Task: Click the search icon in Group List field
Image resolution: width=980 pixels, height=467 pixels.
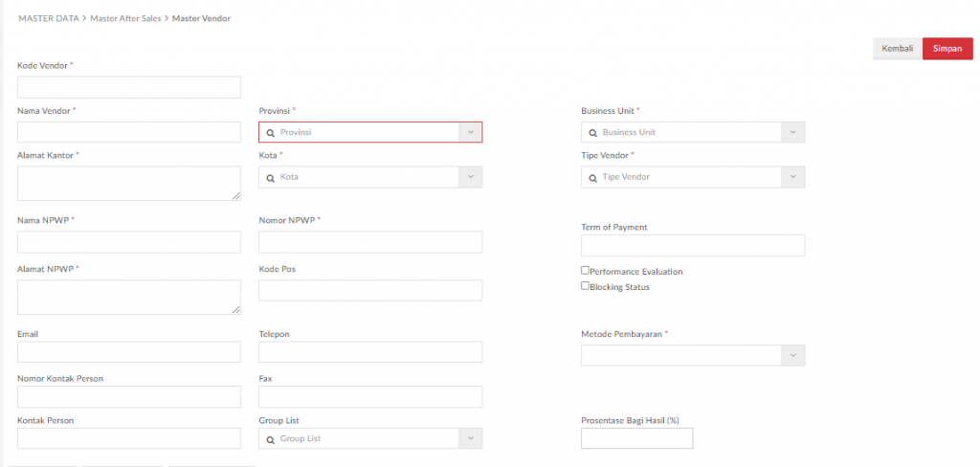Action: [x=270, y=438]
